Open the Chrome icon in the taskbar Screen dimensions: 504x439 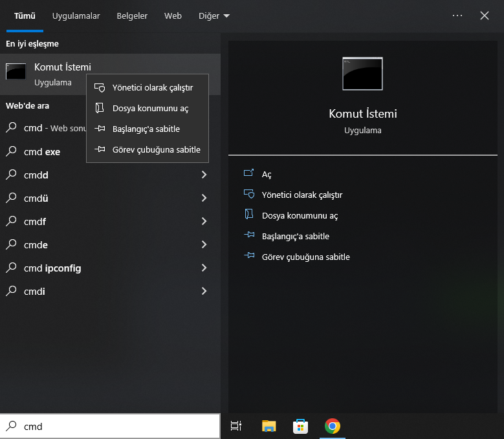333,425
